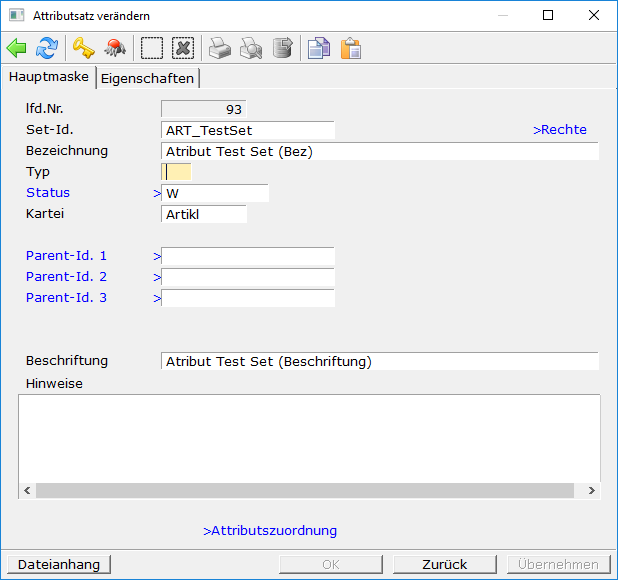Switch to the Eigenschaften tab
This screenshot has height=580, width=618.
click(148, 78)
